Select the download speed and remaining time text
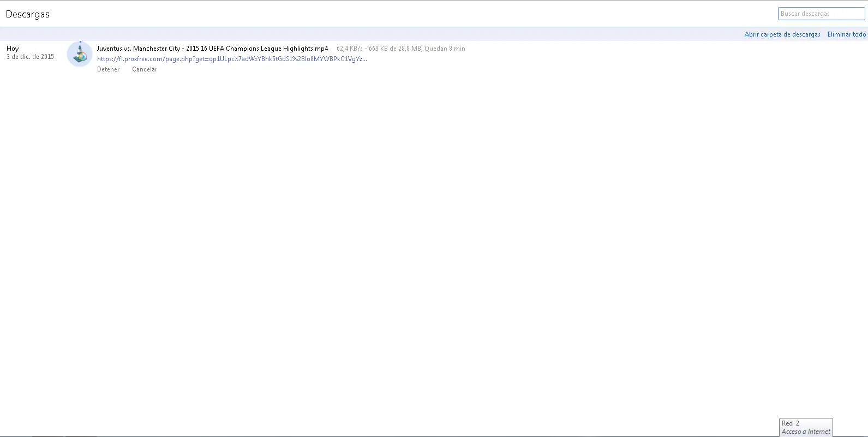 click(x=401, y=49)
